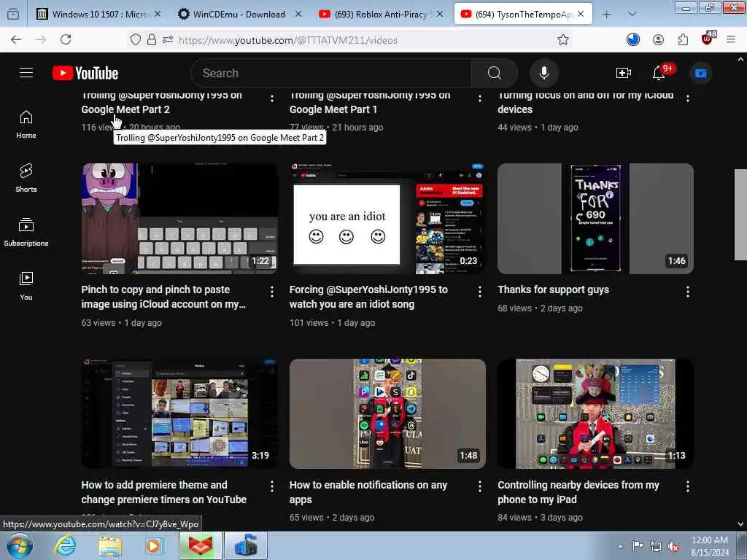
Task: Reload the page
Action: [x=66, y=40]
